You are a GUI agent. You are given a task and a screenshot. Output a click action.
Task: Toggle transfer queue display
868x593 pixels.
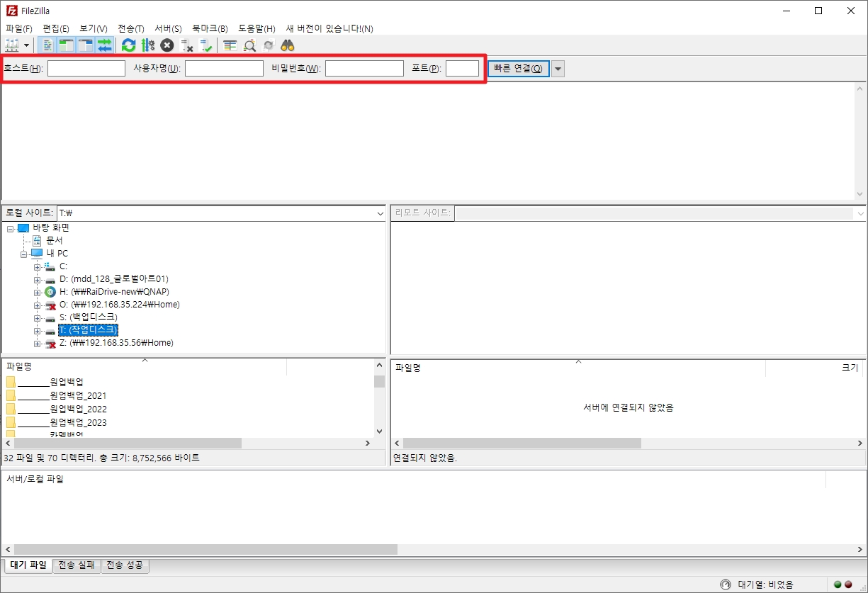105,45
